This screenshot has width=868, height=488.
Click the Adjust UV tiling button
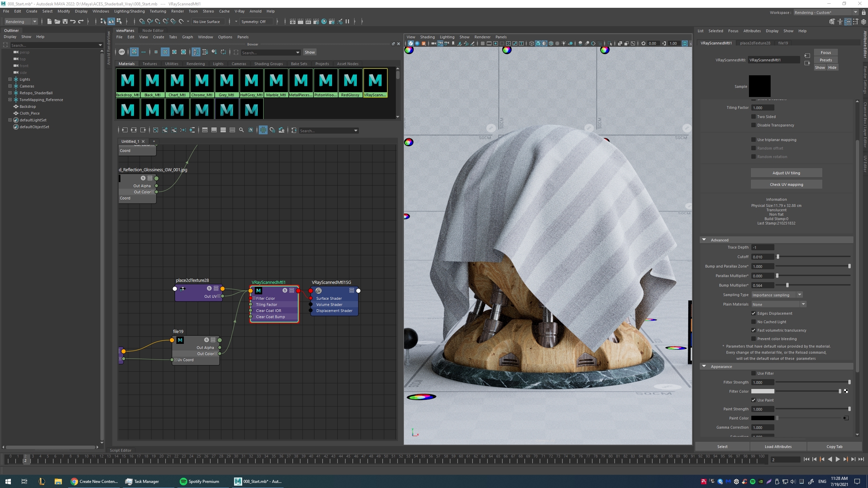(x=786, y=173)
